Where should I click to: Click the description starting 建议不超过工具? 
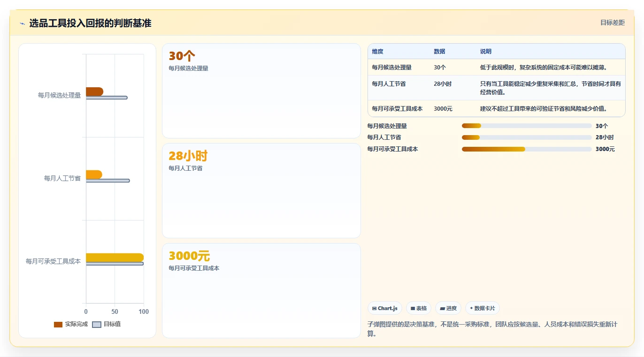[x=544, y=109]
